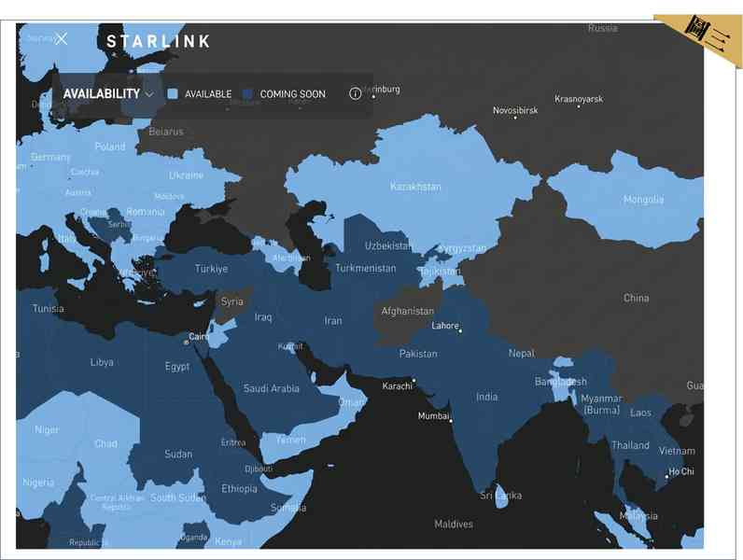
Task: Select Ukraine on the map
Action: tap(187, 175)
